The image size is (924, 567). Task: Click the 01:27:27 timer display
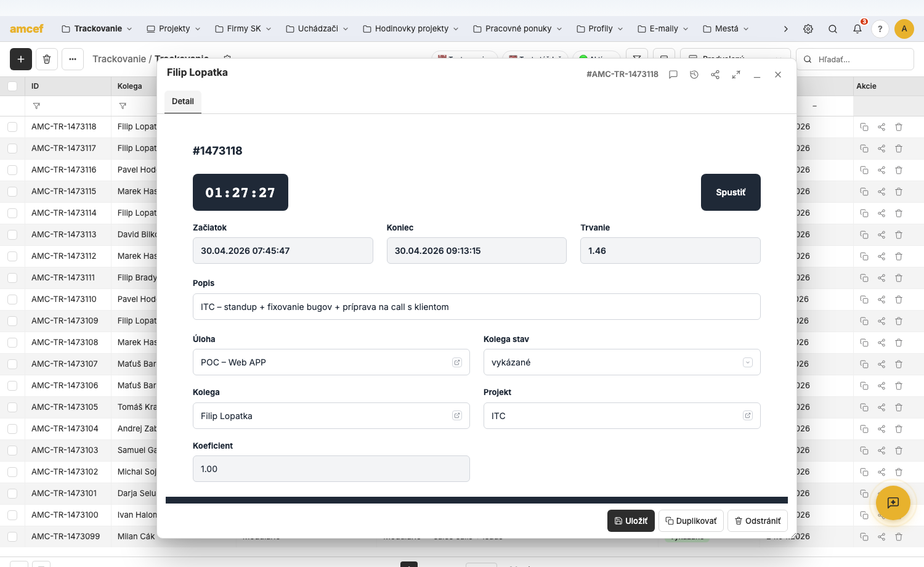click(x=240, y=192)
